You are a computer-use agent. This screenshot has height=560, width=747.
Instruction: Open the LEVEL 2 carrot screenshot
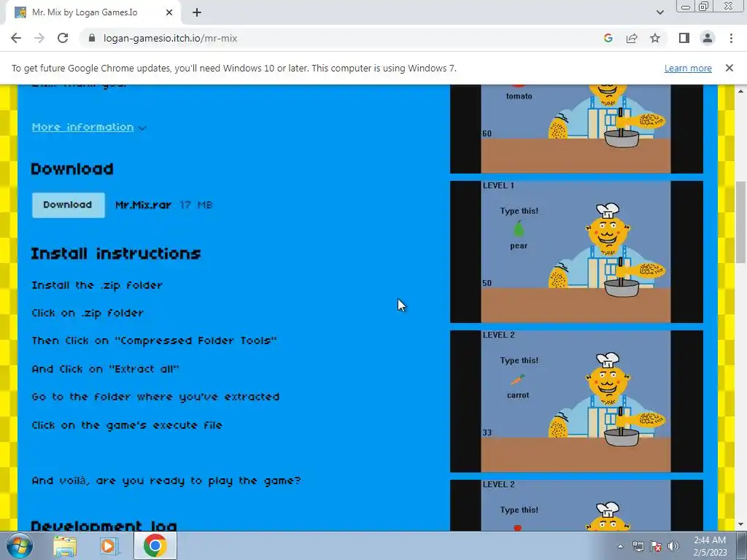pos(576,401)
